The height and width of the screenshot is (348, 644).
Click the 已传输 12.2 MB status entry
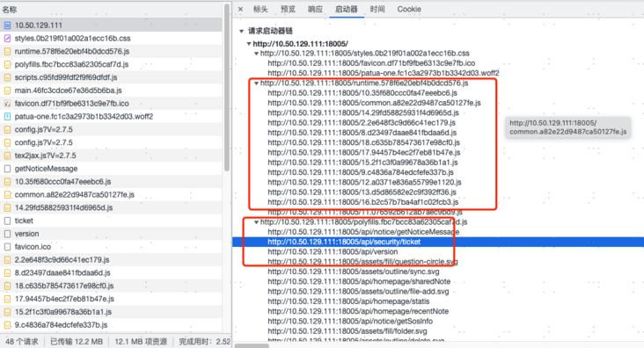tap(77, 342)
